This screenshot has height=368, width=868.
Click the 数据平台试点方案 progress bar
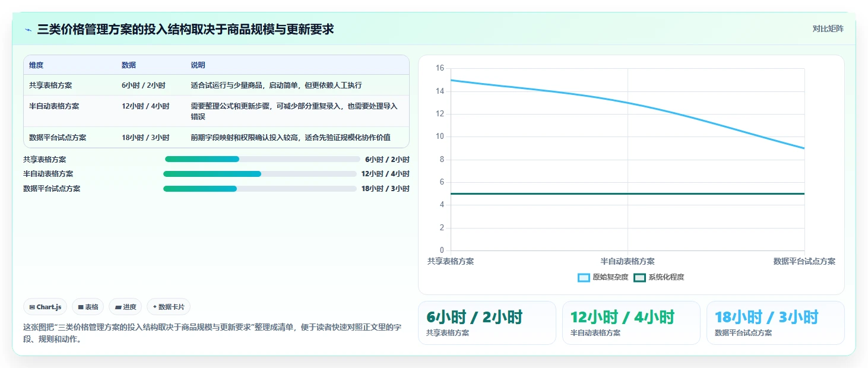[259, 189]
